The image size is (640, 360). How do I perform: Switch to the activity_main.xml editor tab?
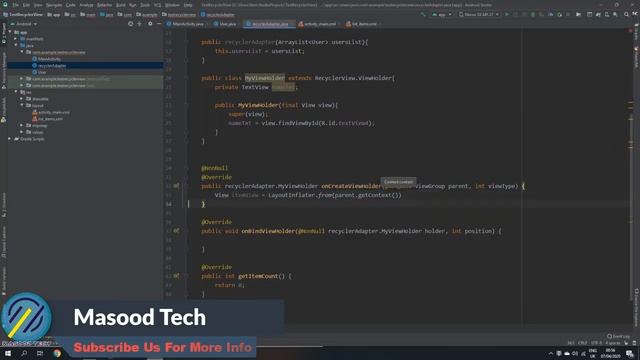coord(320,24)
